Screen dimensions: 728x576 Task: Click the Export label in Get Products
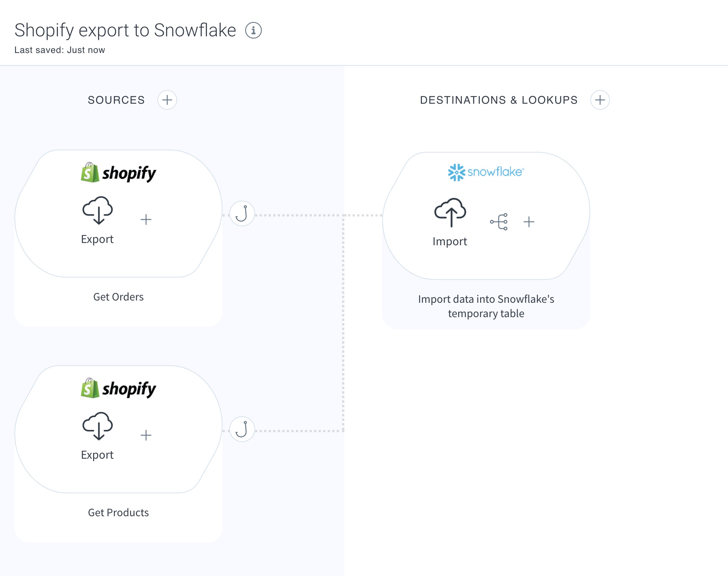pyautogui.click(x=97, y=455)
